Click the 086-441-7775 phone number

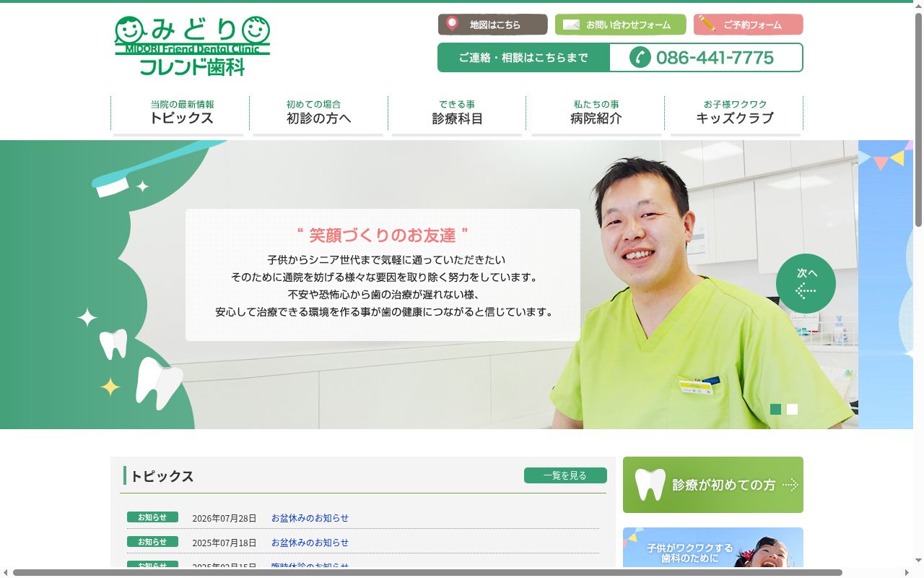click(715, 58)
